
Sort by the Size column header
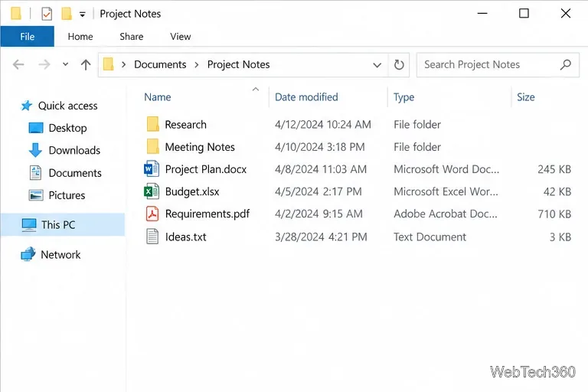[x=526, y=97]
